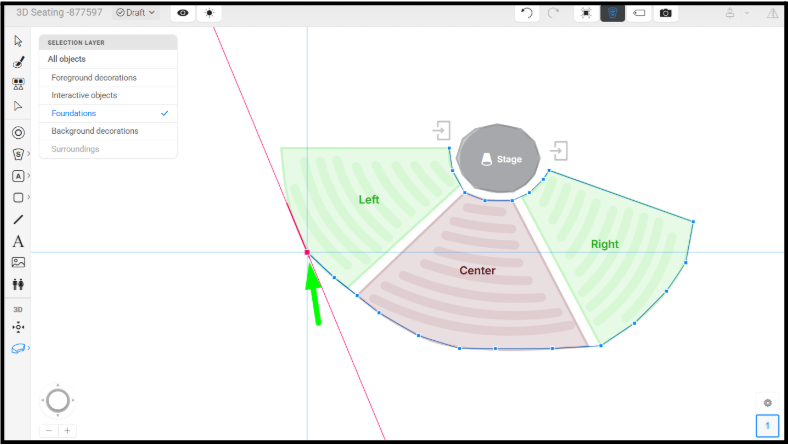Viewport: 788px width, 445px height.
Task: Pick the select same type tool
Action: (x=18, y=84)
